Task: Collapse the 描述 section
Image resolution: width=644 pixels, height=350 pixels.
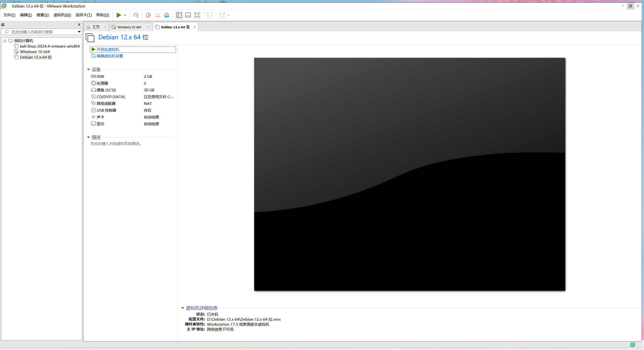Action: pos(88,137)
